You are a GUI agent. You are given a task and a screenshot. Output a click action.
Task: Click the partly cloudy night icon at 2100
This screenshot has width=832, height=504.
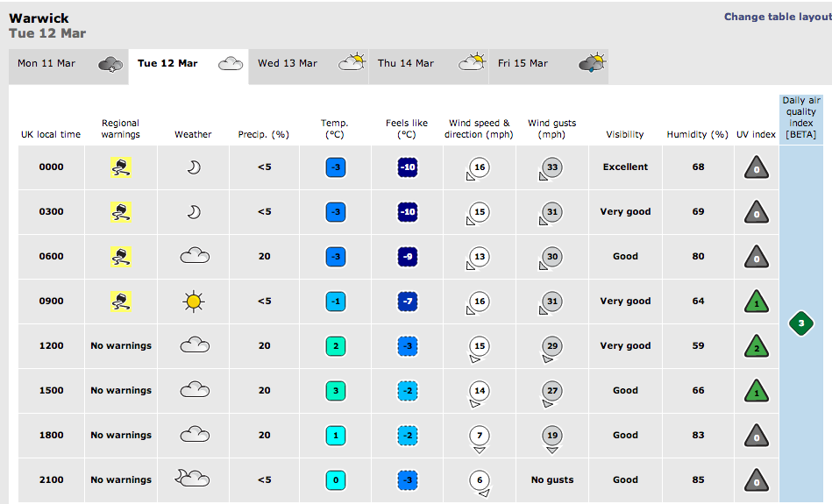[192, 479]
